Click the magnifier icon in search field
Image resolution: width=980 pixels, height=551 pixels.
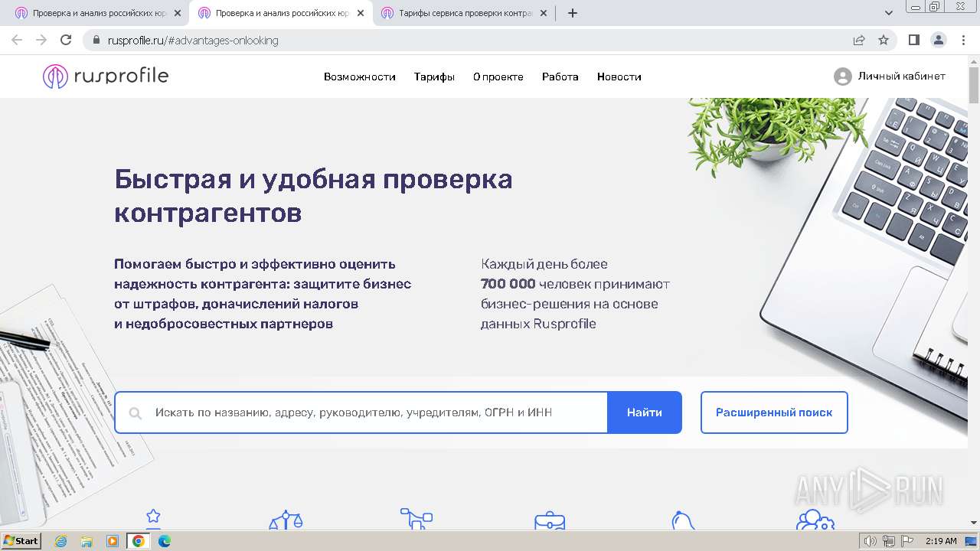pos(136,413)
